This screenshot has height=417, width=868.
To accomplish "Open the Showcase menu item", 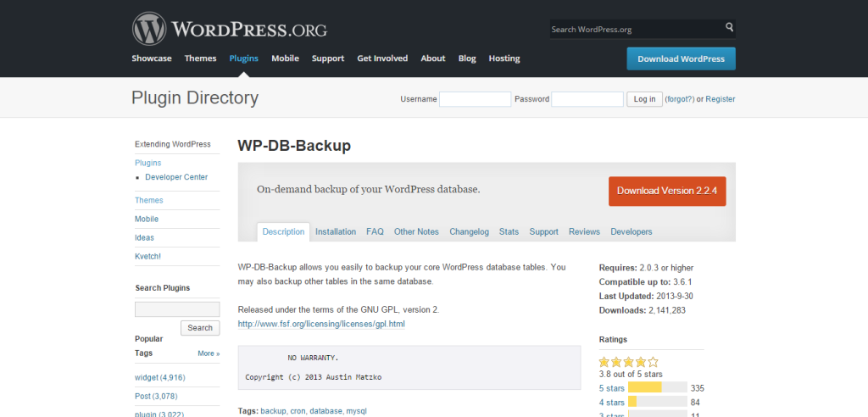I will [152, 58].
